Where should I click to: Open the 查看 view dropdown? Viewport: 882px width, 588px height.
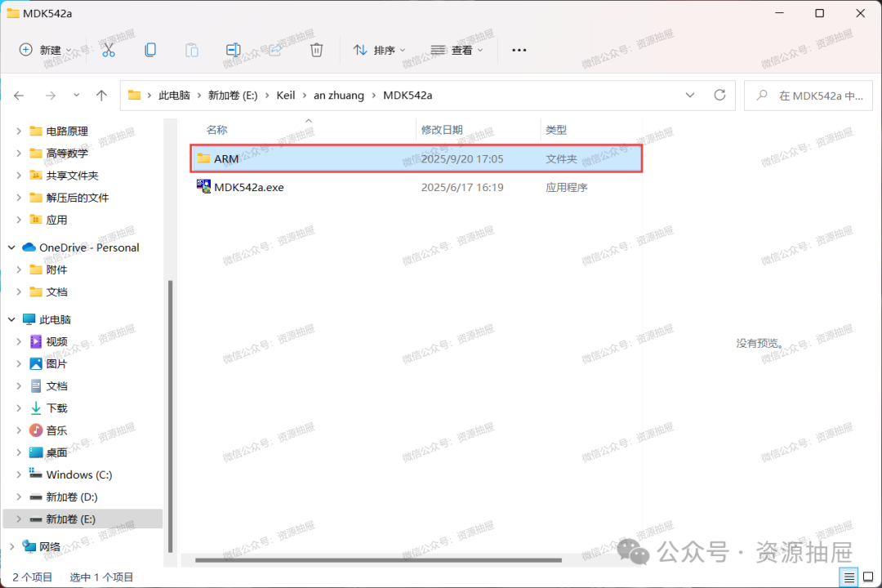tap(457, 50)
